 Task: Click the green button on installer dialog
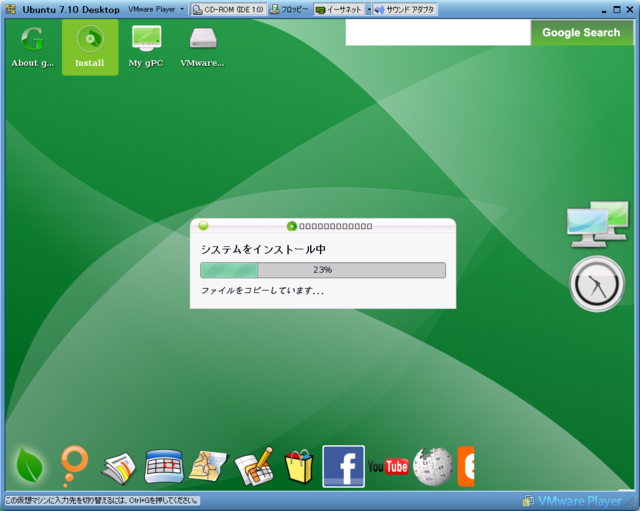[203, 225]
